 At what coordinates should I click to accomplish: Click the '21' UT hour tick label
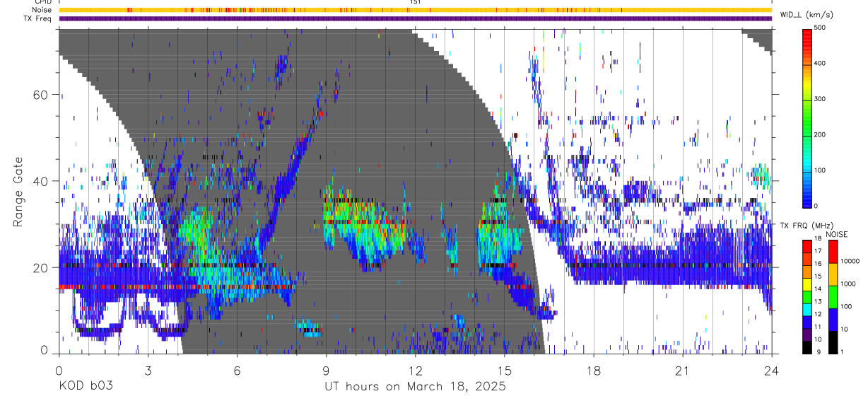click(682, 371)
